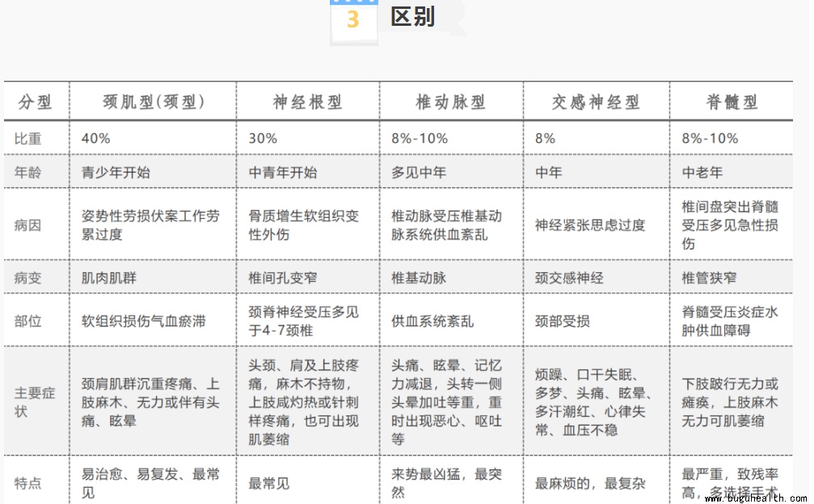Select the "交感神经型" column header
Screen dimensions: 814x504
coord(595,102)
